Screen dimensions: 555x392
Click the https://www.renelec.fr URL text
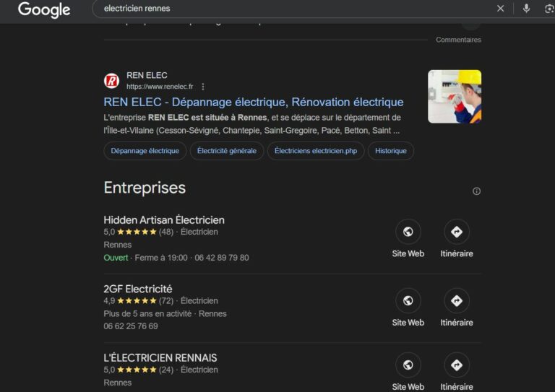click(160, 87)
